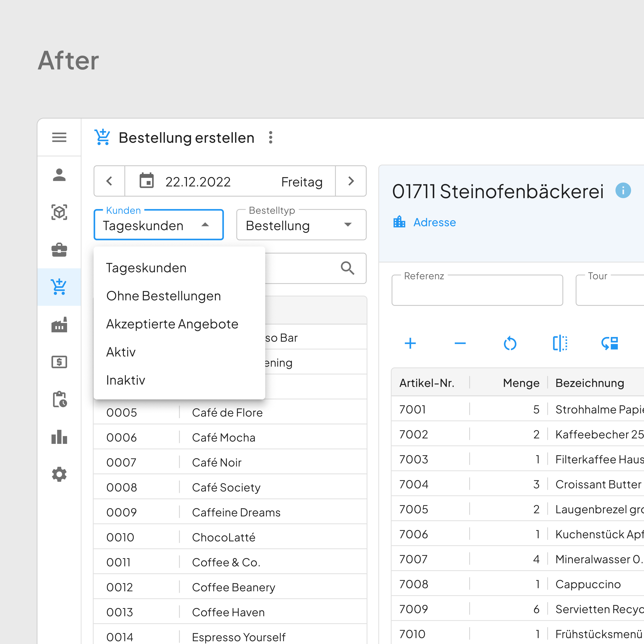Click the address building icon

click(x=399, y=222)
